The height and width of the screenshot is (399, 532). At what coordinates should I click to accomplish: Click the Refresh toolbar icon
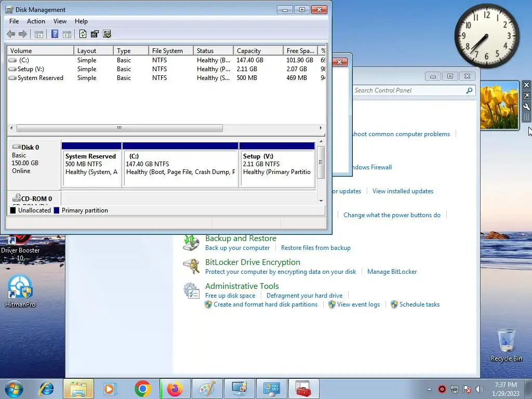coord(83,34)
